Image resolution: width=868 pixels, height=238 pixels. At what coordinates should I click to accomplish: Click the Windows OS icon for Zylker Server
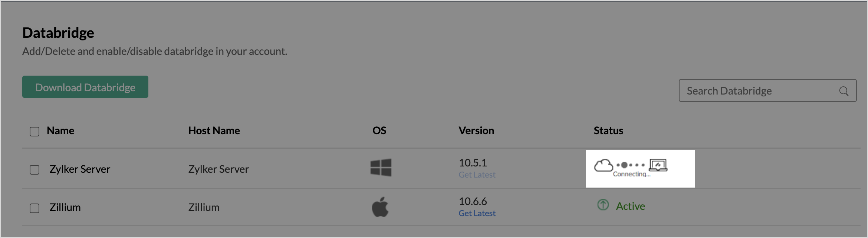(381, 168)
